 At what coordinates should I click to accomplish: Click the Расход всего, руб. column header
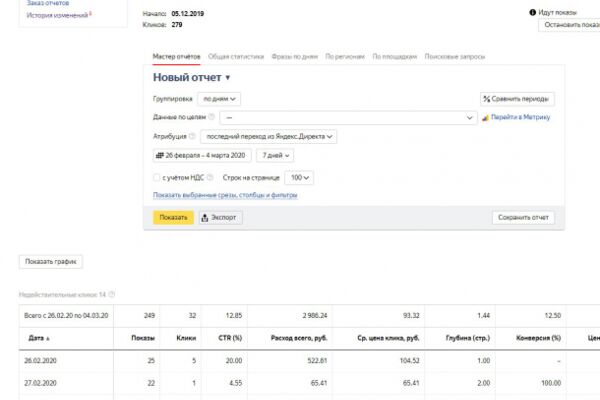pos(299,338)
